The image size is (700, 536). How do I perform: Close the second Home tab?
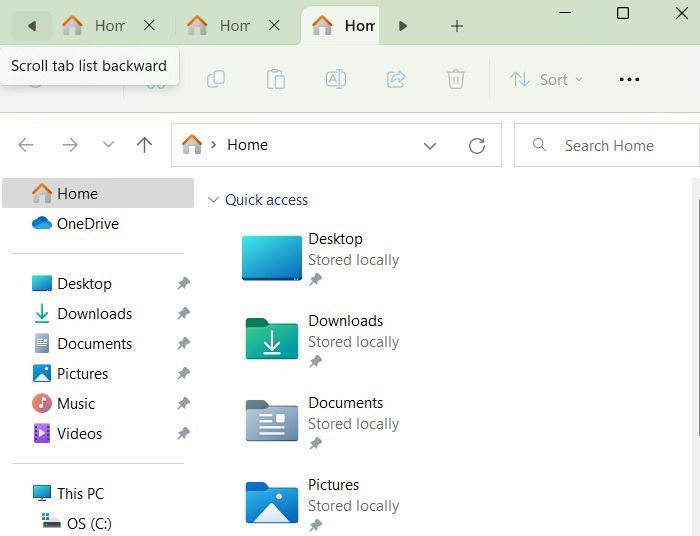click(274, 25)
